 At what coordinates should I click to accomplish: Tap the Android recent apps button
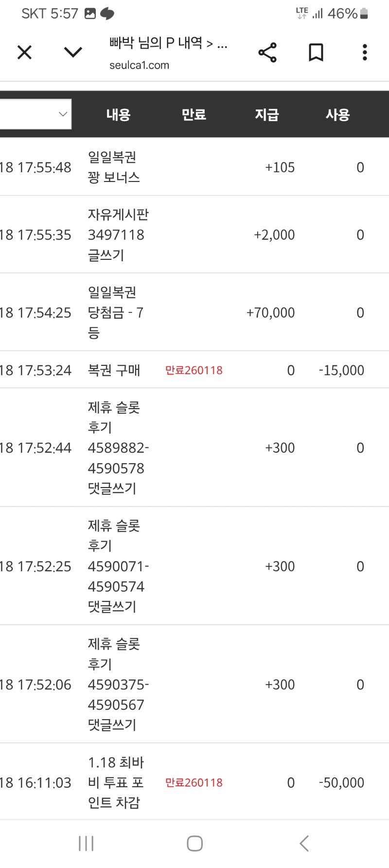tap(86, 843)
